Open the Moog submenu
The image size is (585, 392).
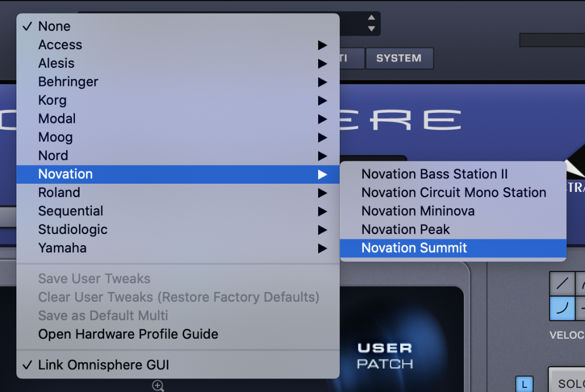pyautogui.click(x=178, y=137)
